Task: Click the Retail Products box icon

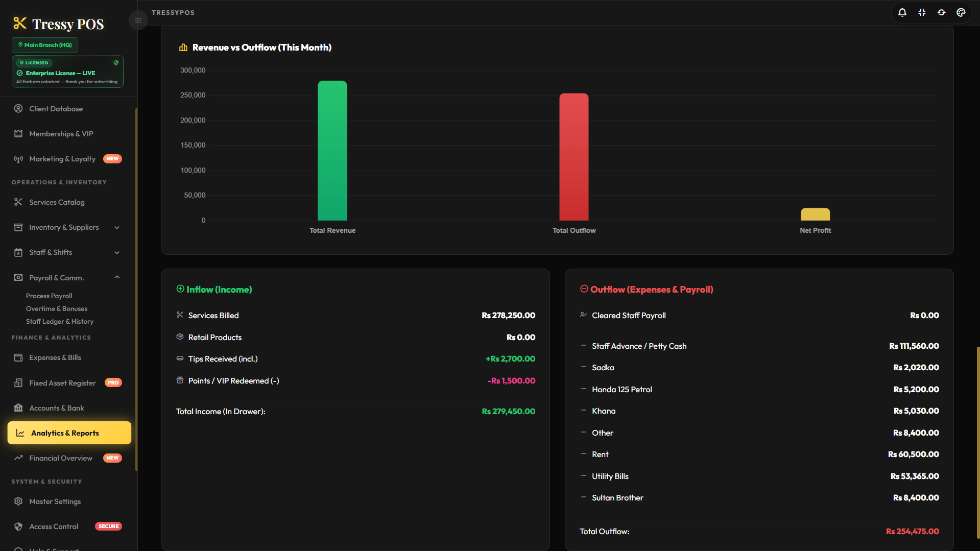Action: click(180, 337)
